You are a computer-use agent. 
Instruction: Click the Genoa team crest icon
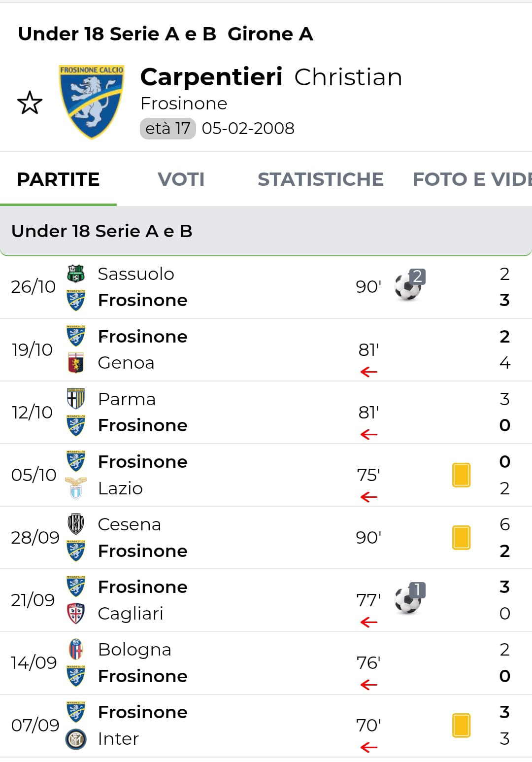tap(76, 363)
